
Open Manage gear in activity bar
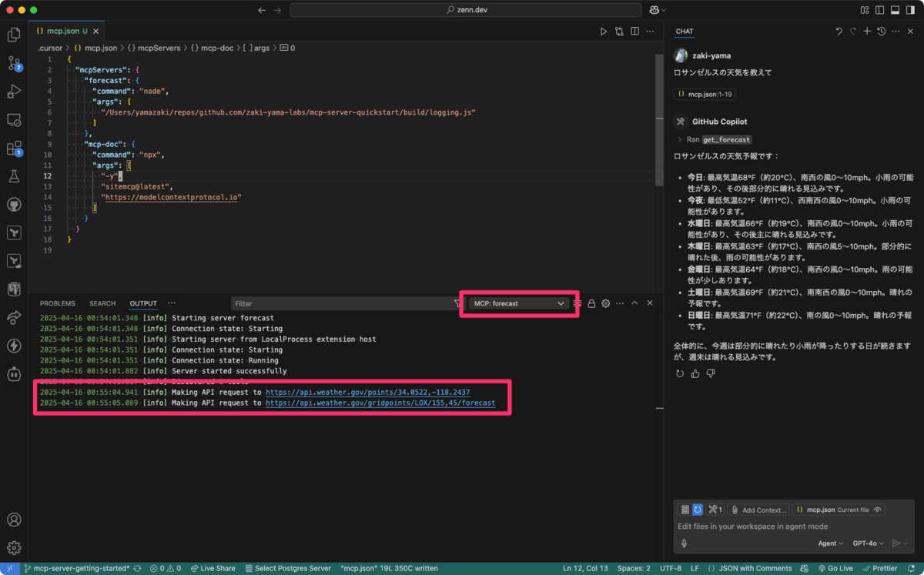14,548
